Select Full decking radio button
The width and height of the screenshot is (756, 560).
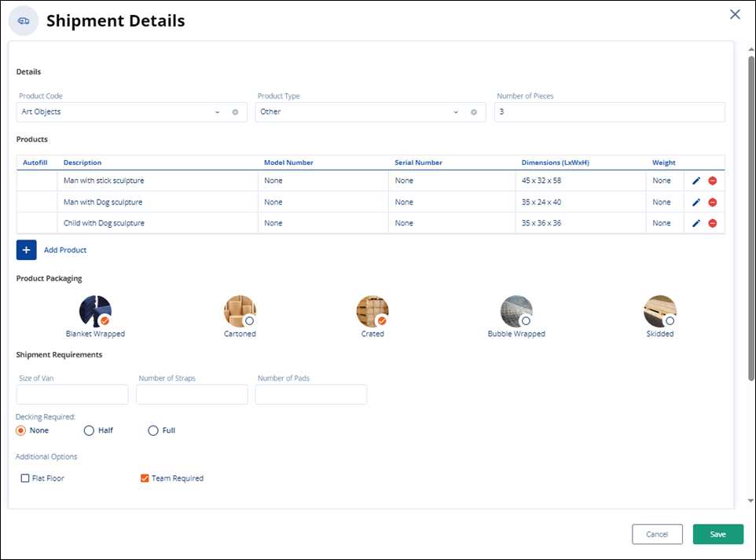tap(153, 430)
